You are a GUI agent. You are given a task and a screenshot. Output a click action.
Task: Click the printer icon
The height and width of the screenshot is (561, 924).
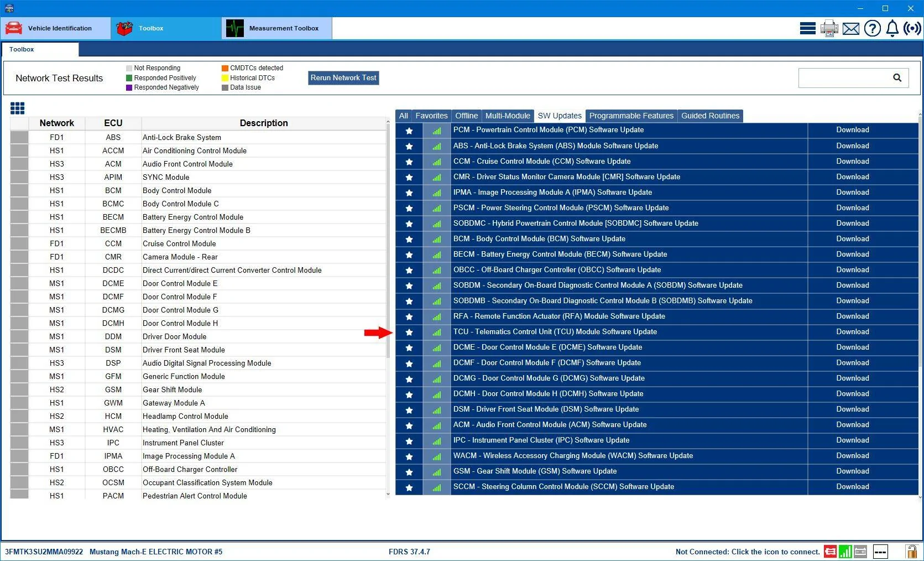(829, 28)
